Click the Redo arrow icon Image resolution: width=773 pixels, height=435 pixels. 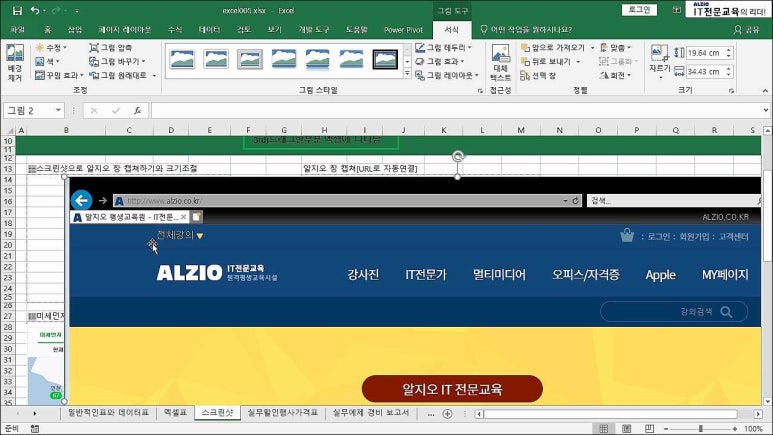[x=56, y=10]
